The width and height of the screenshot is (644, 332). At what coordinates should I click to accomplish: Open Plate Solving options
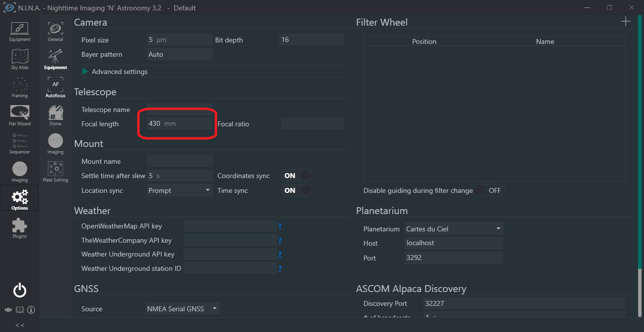point(55,172)
